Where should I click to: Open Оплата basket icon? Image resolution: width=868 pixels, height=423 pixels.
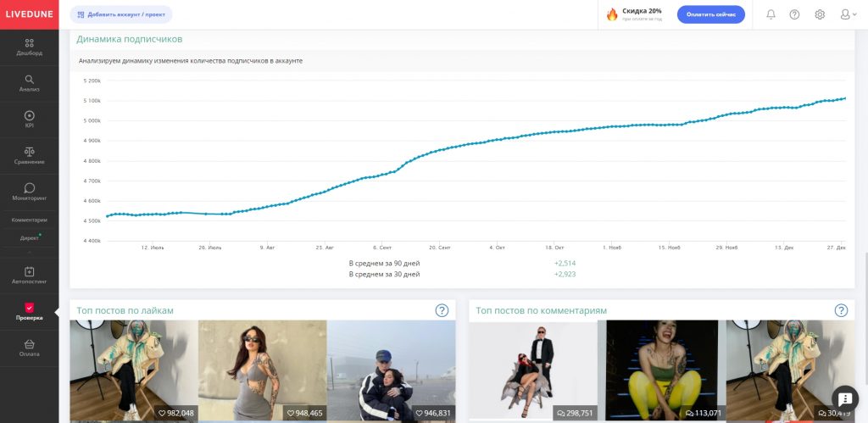(30, 344)
